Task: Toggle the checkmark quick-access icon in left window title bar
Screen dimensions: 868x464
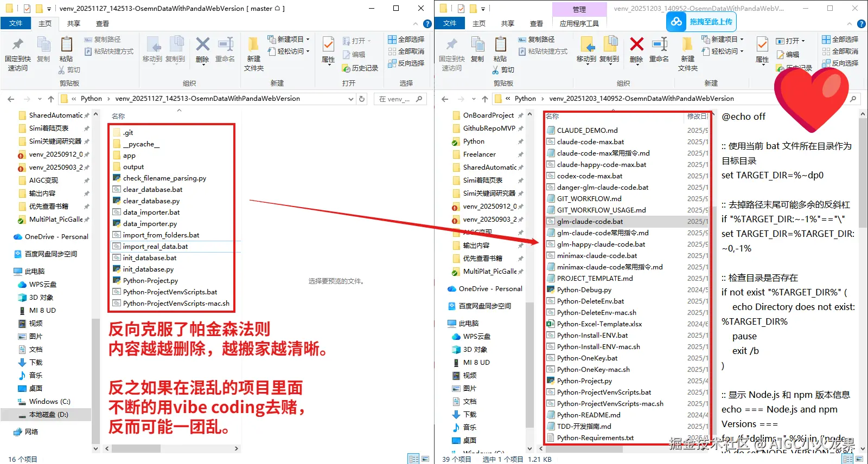Action: click(x=27, y=9)
